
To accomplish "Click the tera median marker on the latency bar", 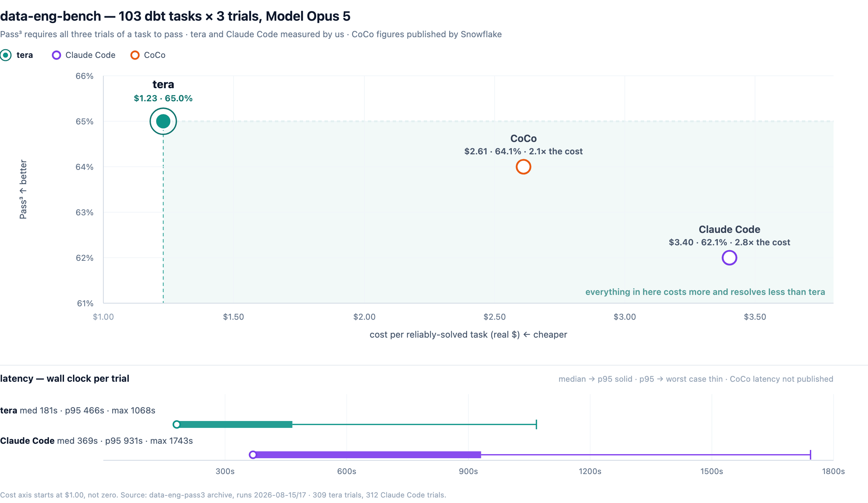I will (x=177, y=424).
